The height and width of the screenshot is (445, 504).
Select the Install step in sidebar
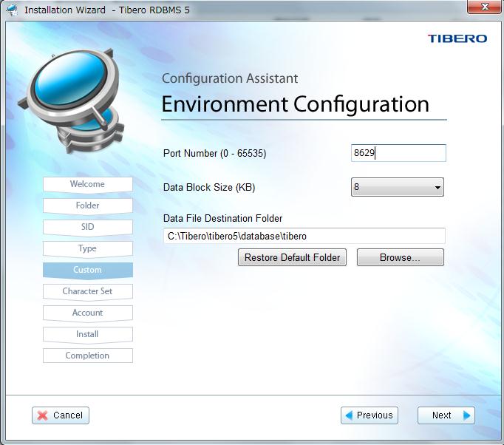pyautogui.click(x=88, y=334)
